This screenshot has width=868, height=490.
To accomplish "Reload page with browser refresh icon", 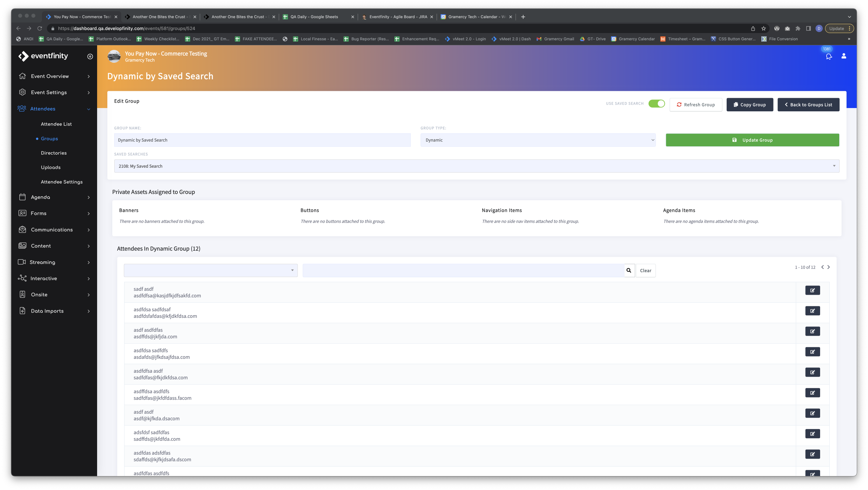I will pos(40,28).
